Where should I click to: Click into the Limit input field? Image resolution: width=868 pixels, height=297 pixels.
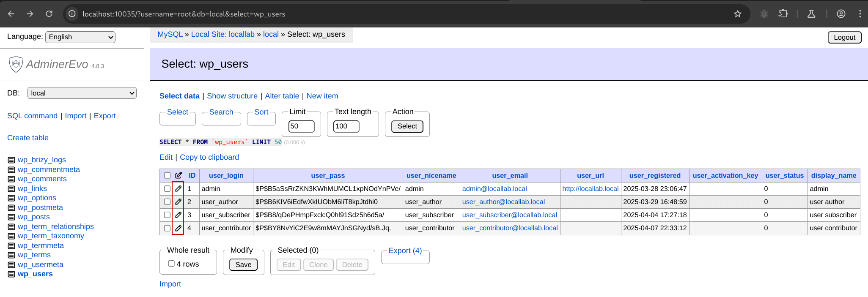[x=301, y=126]
